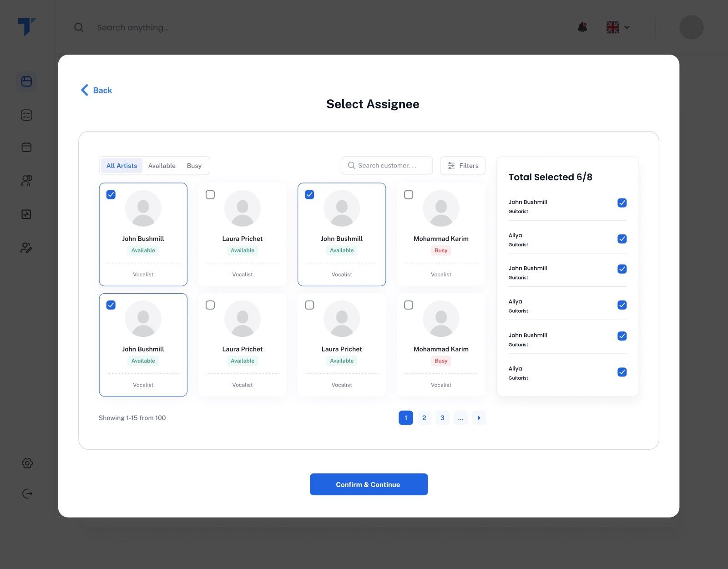Click the "Showing 1-15 from 100" text

click(x=132, y=418)
